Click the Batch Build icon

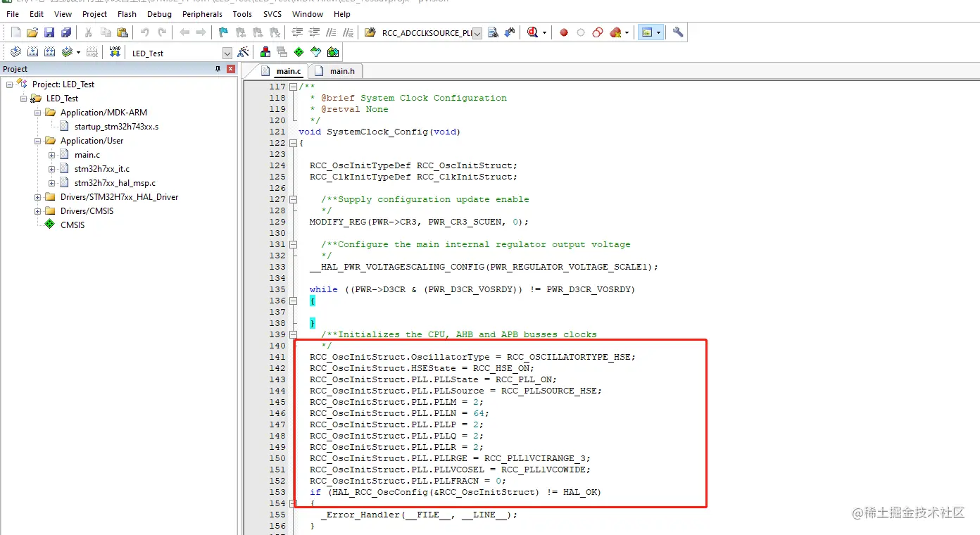pos(67,52)
